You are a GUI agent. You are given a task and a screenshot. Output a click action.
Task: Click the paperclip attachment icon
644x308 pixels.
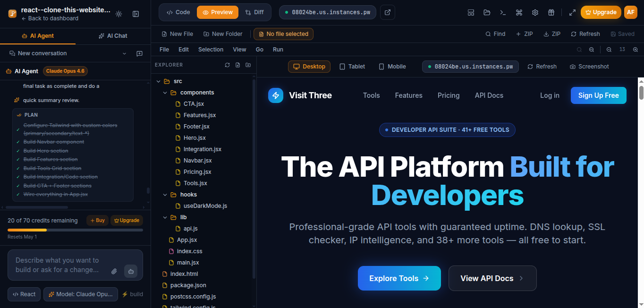point(114,271)
